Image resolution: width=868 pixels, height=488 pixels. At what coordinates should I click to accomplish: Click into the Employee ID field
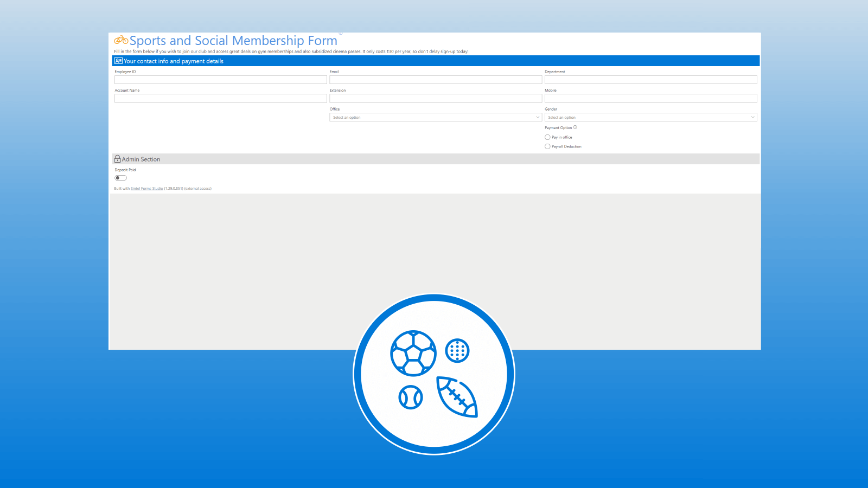pyautogui.click(x=220, y=80)
